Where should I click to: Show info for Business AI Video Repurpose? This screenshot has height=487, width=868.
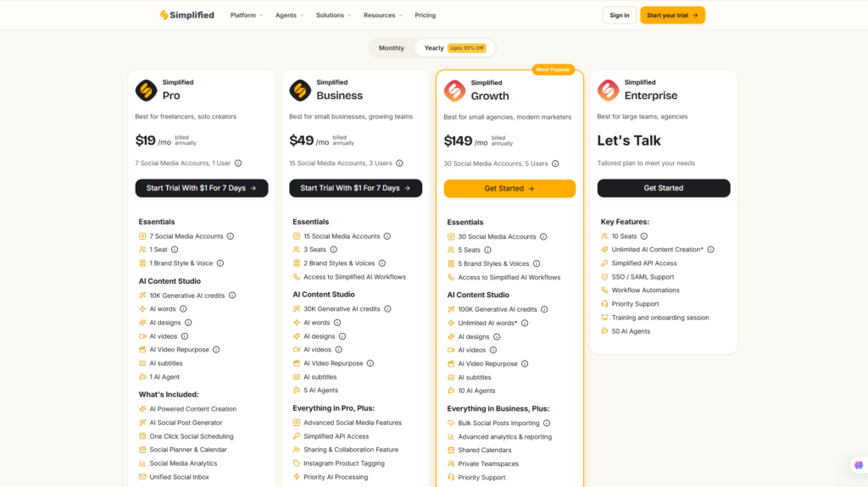tap(370, 363)
